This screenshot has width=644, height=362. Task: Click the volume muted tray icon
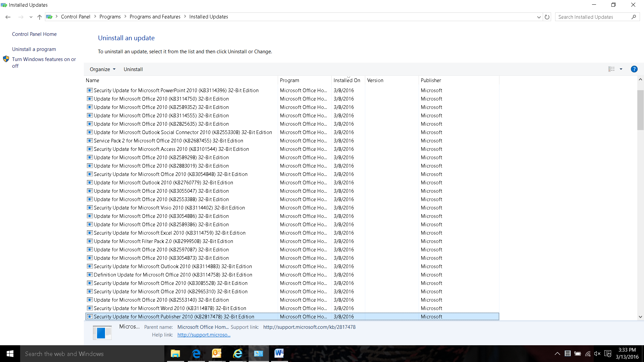click(x=597, y=354)
